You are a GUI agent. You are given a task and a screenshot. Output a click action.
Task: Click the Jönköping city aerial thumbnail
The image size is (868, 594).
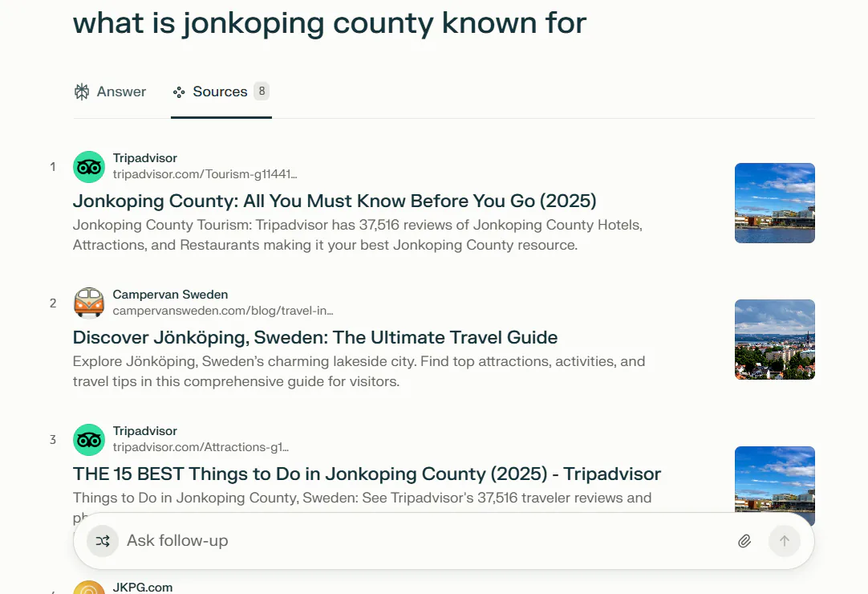[774, 339]
